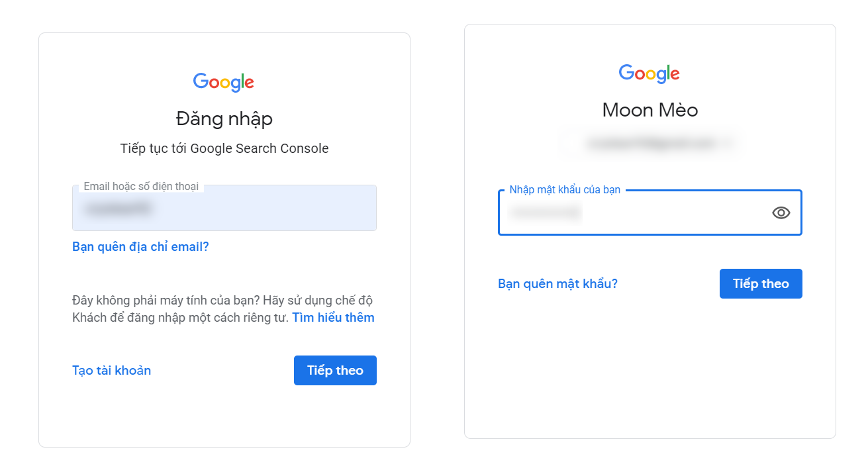Click the blurred password text in the password field
This screenshot has height=476, width=868.
pyautogui.click(x=544, y=213)
